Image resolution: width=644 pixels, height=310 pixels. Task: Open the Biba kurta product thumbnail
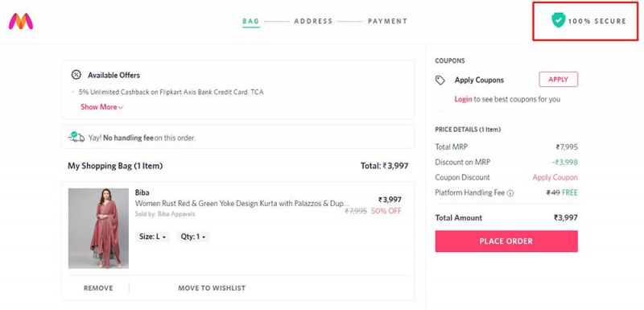pos(98,229)
